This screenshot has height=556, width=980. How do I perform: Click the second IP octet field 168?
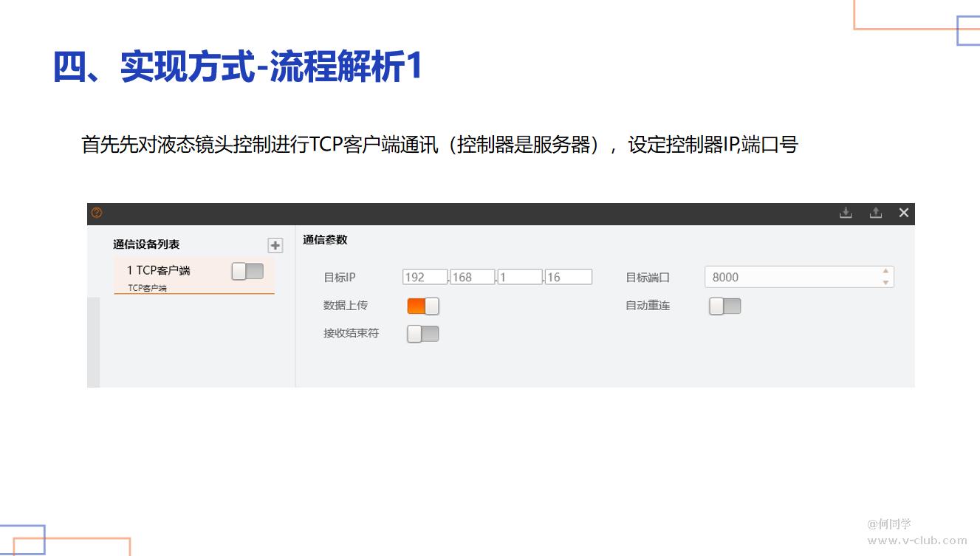[472, 277]
